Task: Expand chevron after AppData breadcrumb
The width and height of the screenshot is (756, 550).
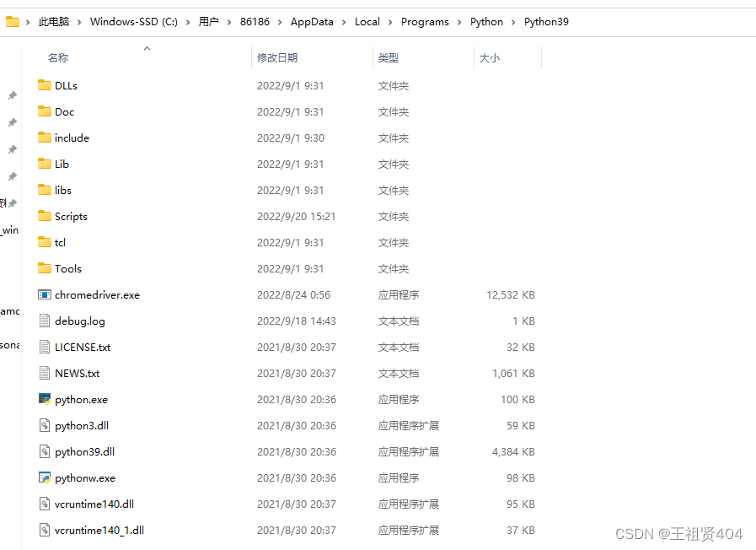Action: tap(344, 22)
